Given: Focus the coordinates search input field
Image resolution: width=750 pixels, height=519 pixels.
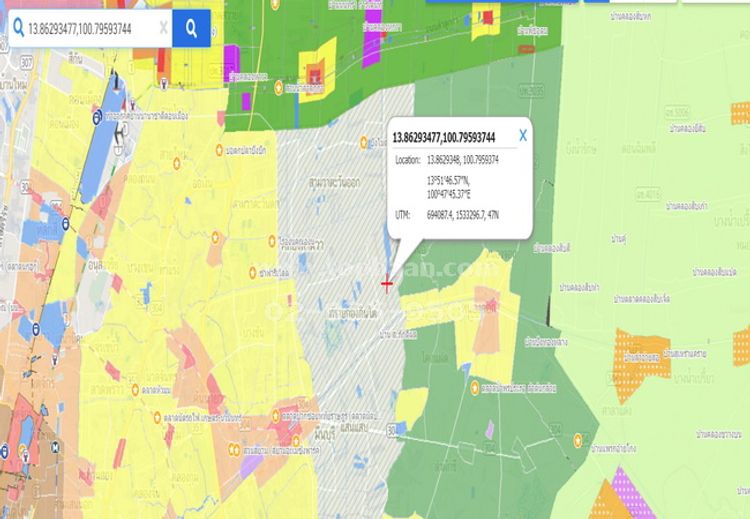Looking at the screenshot, I should tap(90, 28).
